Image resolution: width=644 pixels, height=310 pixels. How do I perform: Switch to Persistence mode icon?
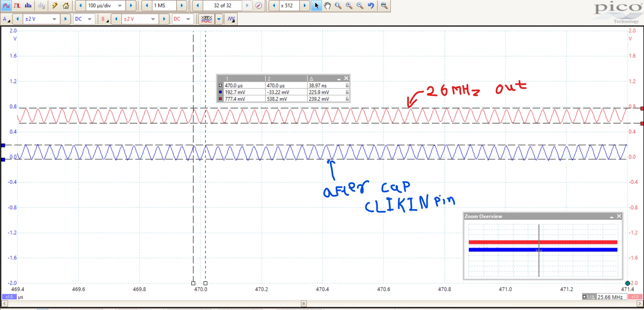pyautogui.click(x=17, y=6)
